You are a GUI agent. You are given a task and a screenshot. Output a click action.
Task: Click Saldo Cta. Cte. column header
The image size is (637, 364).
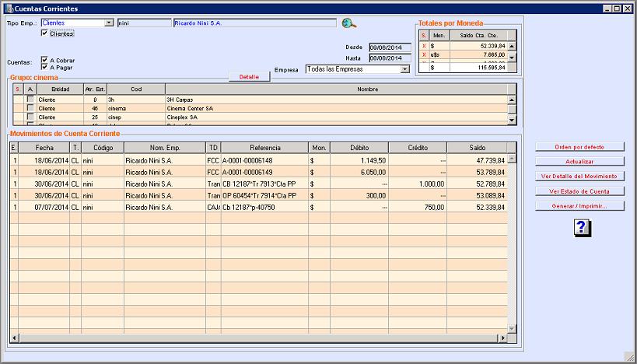click(x=478, y=35)
